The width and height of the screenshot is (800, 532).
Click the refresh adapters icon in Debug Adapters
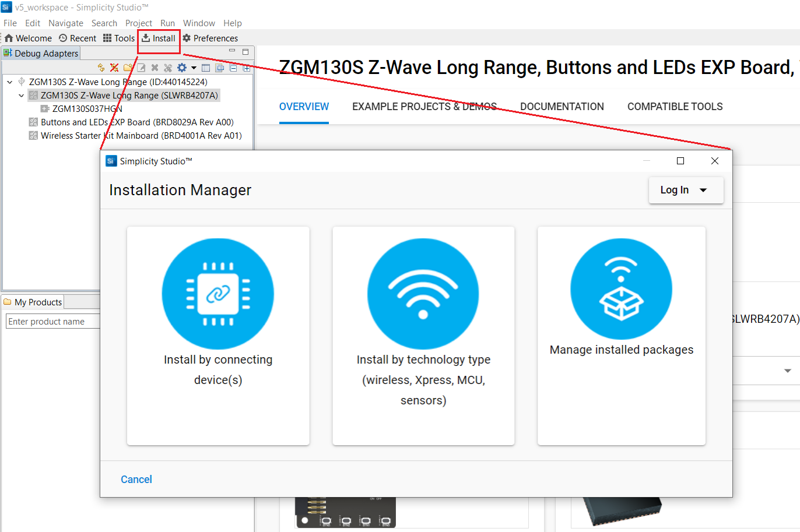(101, 68)
